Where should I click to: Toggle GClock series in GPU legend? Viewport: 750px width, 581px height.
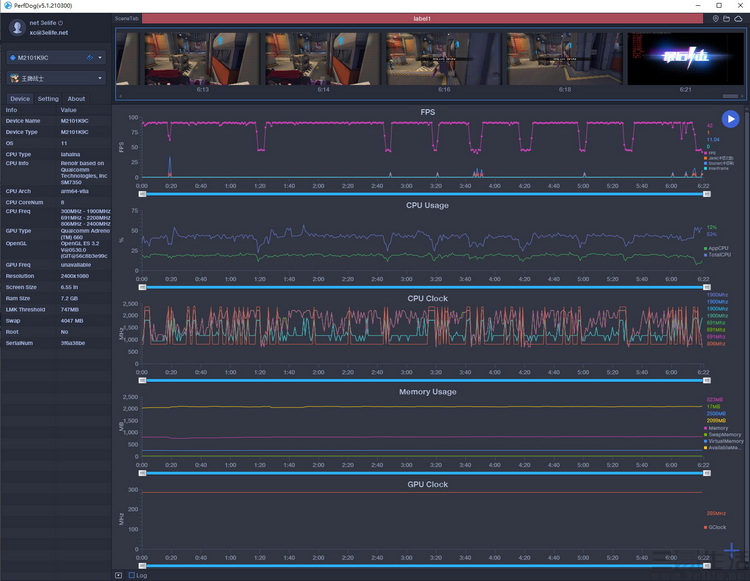pyautogui.click(x=715, y=527)
